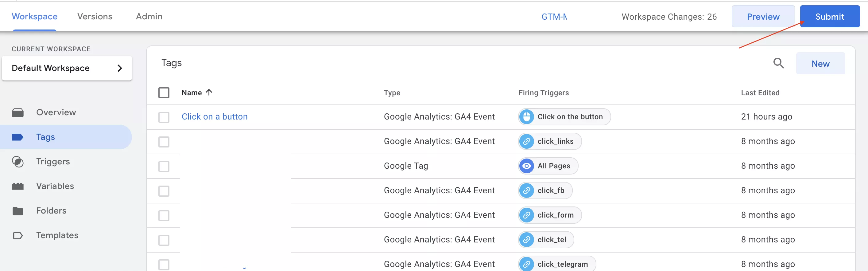Create a New tag
868x271 pixels.
tap(820, 63)
